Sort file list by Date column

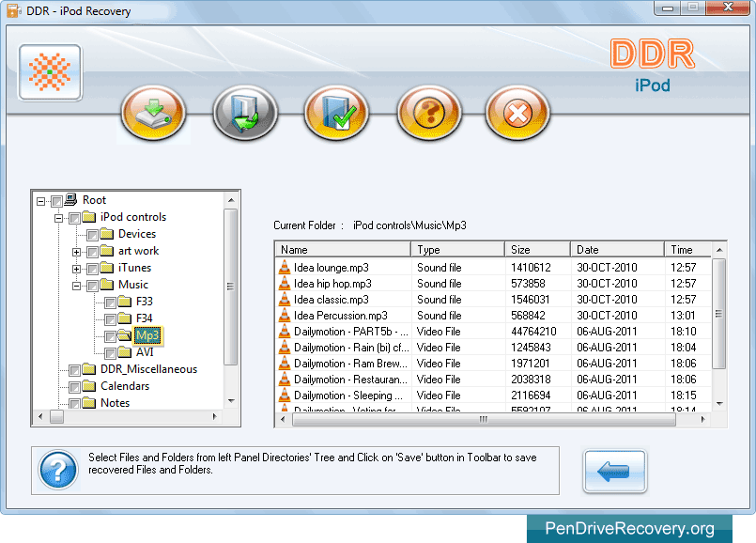coord(617,249)
